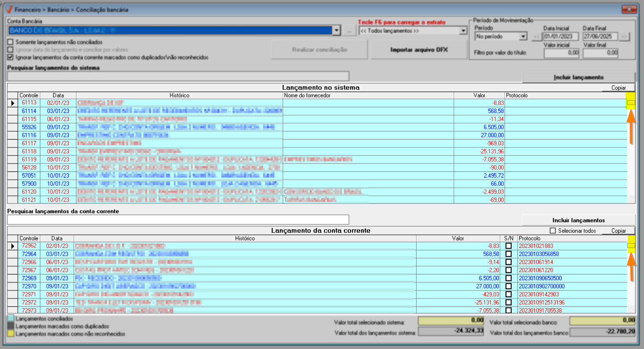Click 'Valor total dos lançamentos banco' field -22.780,20

(603, 332)
